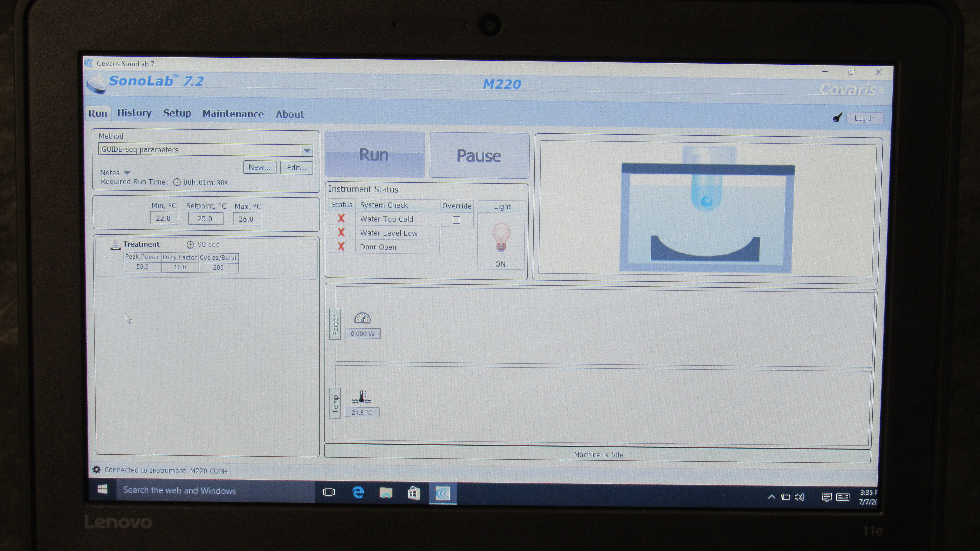
Task: Click the Windows Start button
Action: click(x=102, y=489)
